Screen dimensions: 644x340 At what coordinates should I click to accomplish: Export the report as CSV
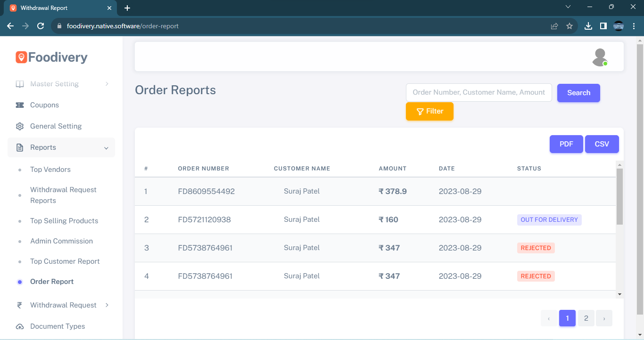pos(602,144)
